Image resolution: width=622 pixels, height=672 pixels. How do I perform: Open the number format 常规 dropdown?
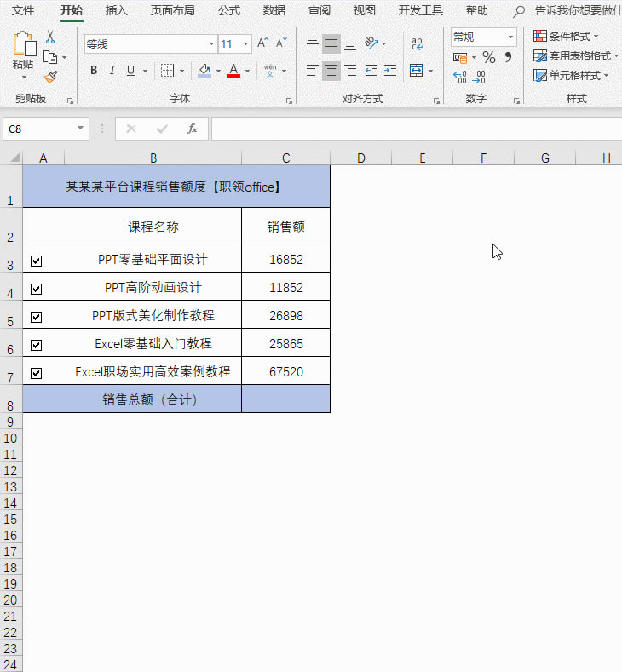(x=510, y=37)
